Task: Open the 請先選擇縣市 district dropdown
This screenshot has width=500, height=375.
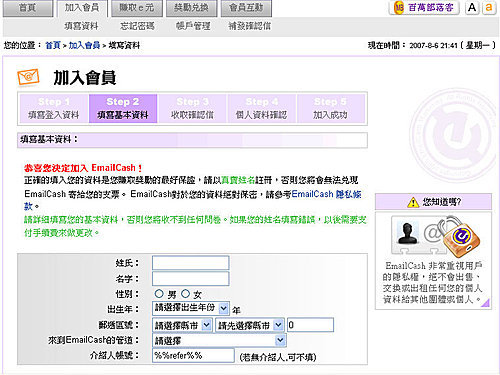Action: 250,325
